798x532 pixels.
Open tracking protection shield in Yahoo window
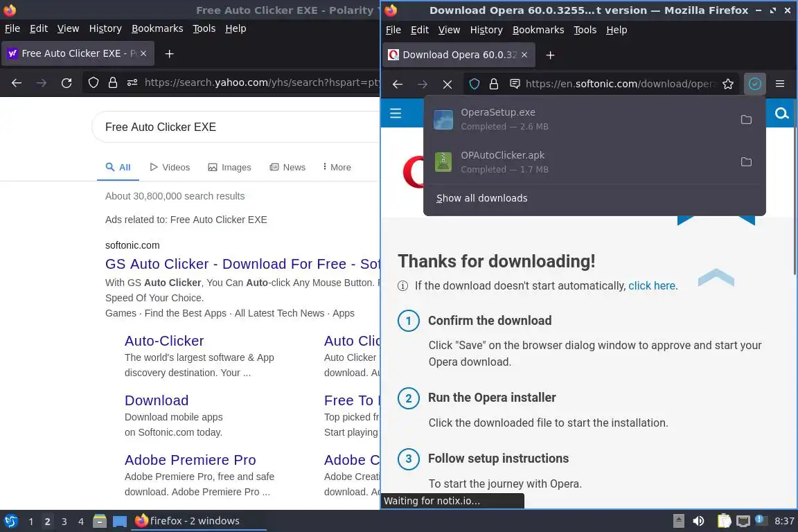pyautogui.click(x=93, y=82)
